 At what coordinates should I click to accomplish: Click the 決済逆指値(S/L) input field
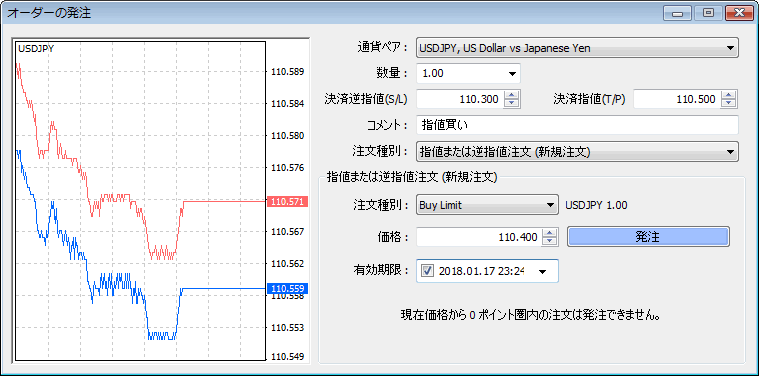pyautogui.click(x=460, y=99)
